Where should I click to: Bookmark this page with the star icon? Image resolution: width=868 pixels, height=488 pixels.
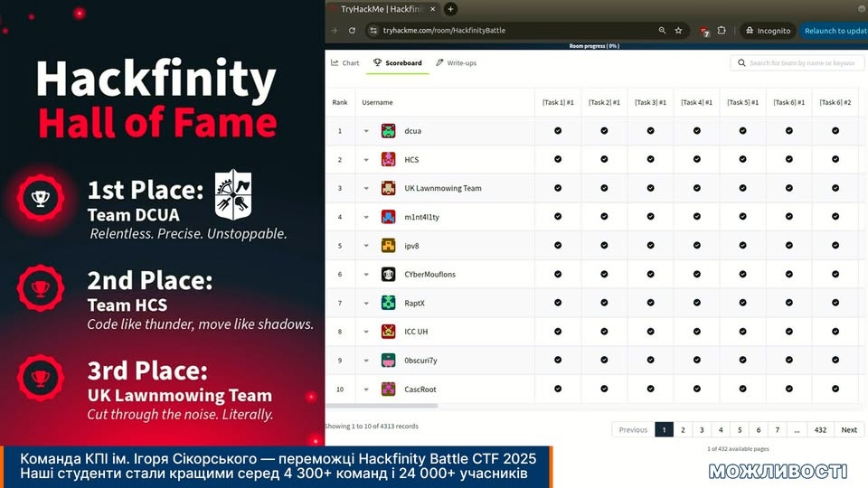[x=678, y=30]
